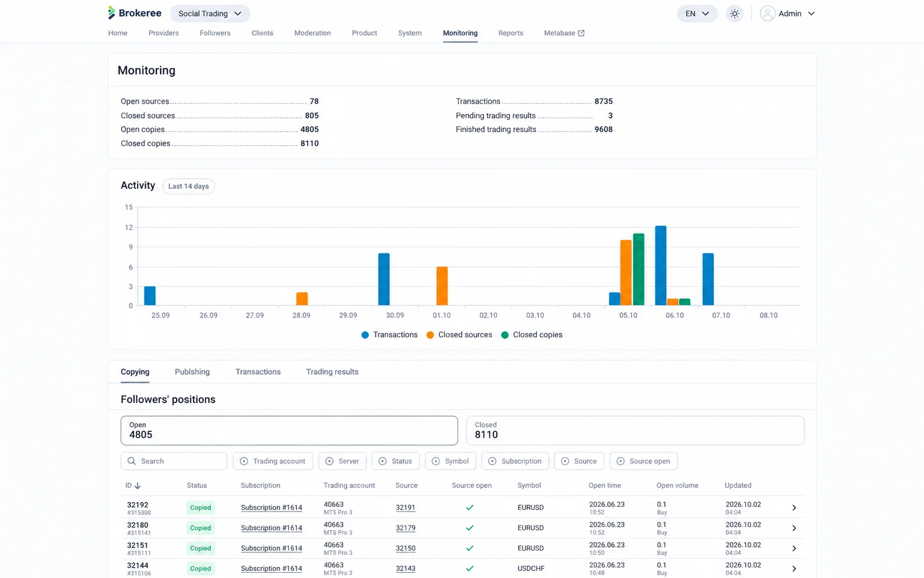
Task: Click the Admin user avatar icon
Action: pyautogui.click(x=767, y=13)
